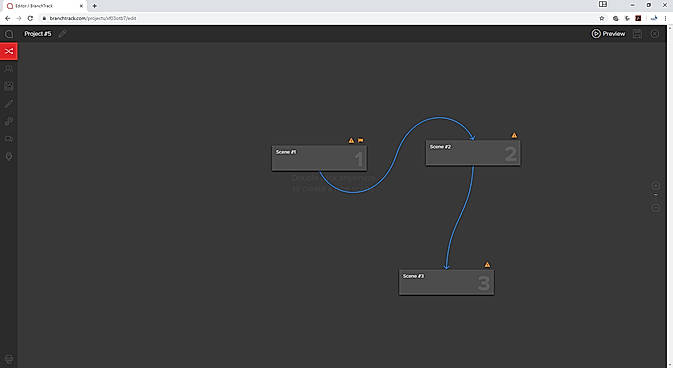673x368 pixels.
Task: Open the delivery truck icon in sidebar
Action: pos(9,139)
